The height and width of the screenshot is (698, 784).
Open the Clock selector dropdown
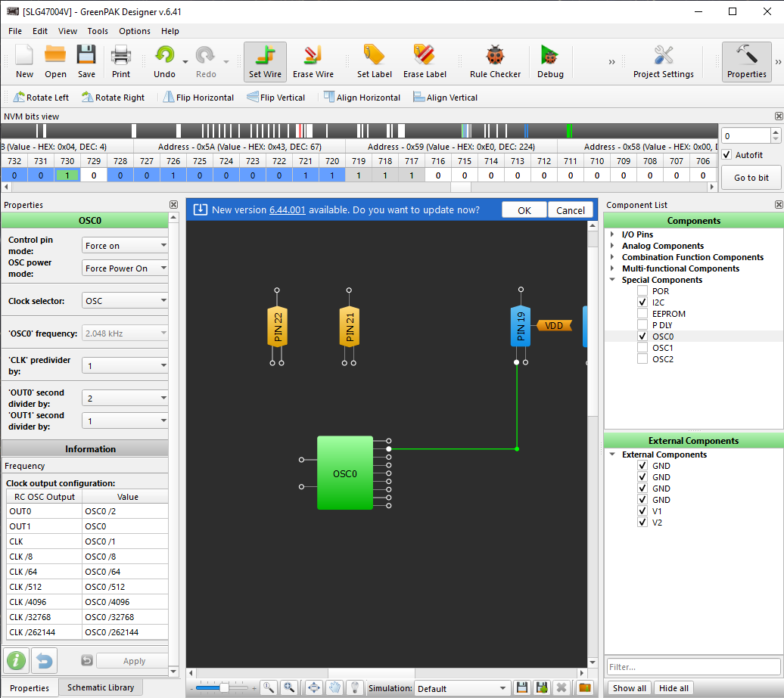(125, 301)
